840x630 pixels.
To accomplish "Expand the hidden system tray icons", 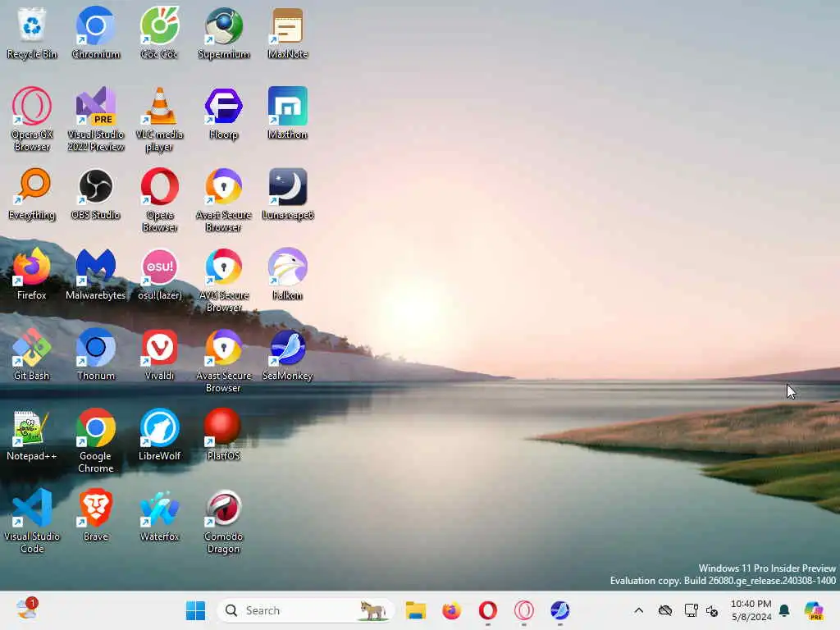I will pos(638,610).
